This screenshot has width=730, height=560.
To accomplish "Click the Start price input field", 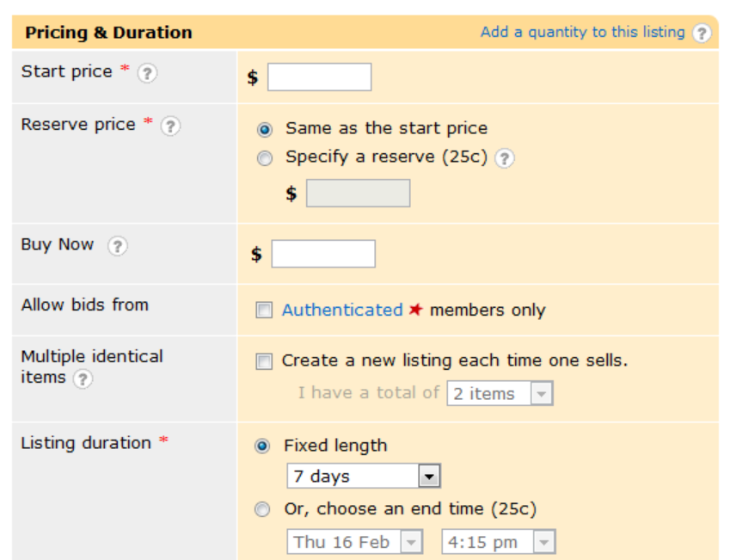I will (319, 77).
